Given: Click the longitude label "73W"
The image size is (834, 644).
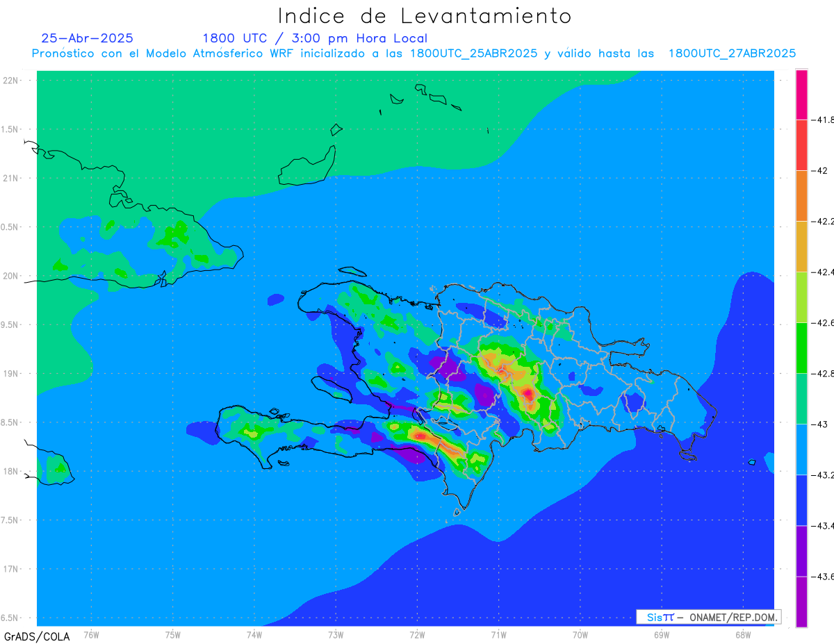Looking at the screenshot, I should click(336, 634).
